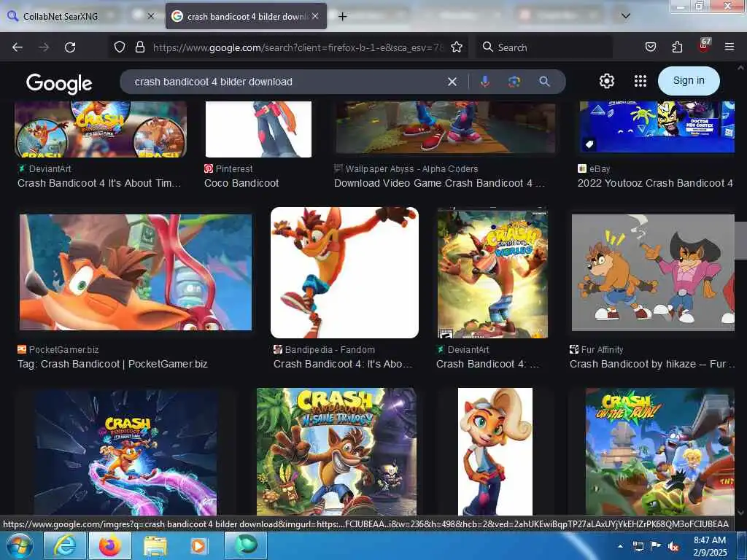The width and height of the screenshot is (747, 560).
Task: Select DeviantArt circular Crash icons thumbnail
Action: click(101, 129)
